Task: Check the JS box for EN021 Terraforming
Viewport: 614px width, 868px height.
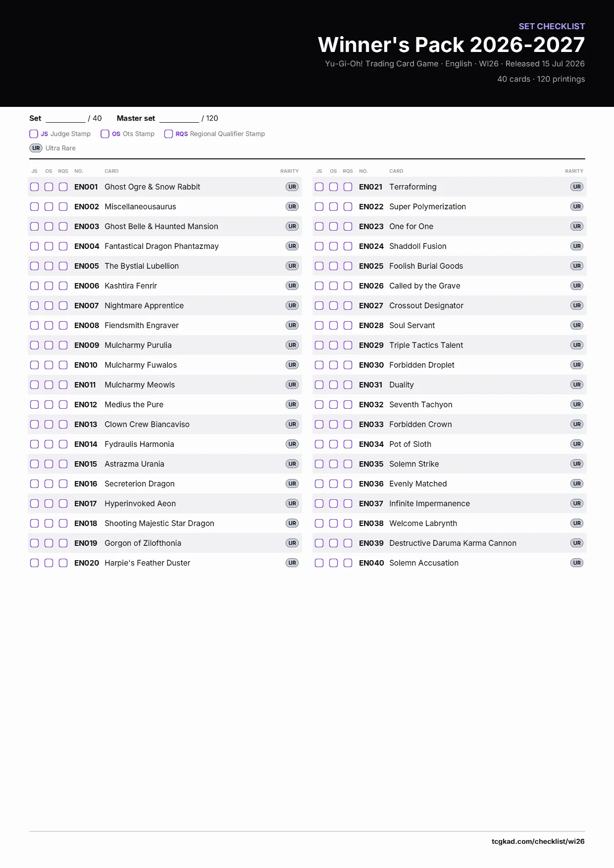Action: point(319,187)
